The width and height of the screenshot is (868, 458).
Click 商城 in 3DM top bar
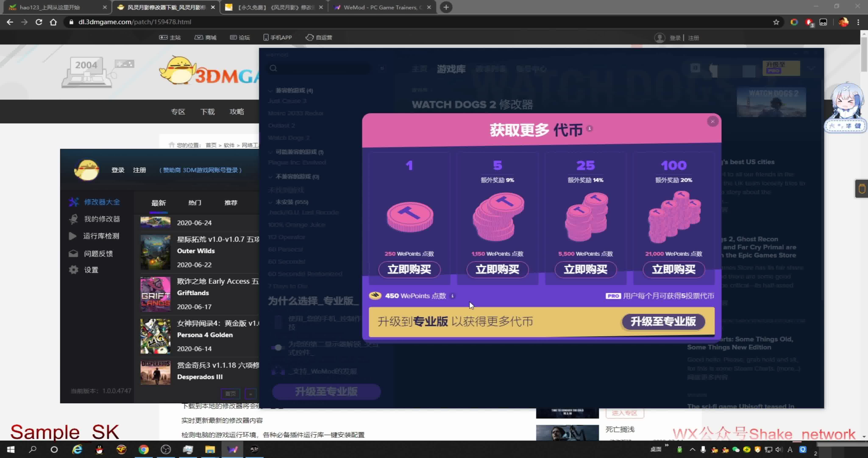pos(206,38)
